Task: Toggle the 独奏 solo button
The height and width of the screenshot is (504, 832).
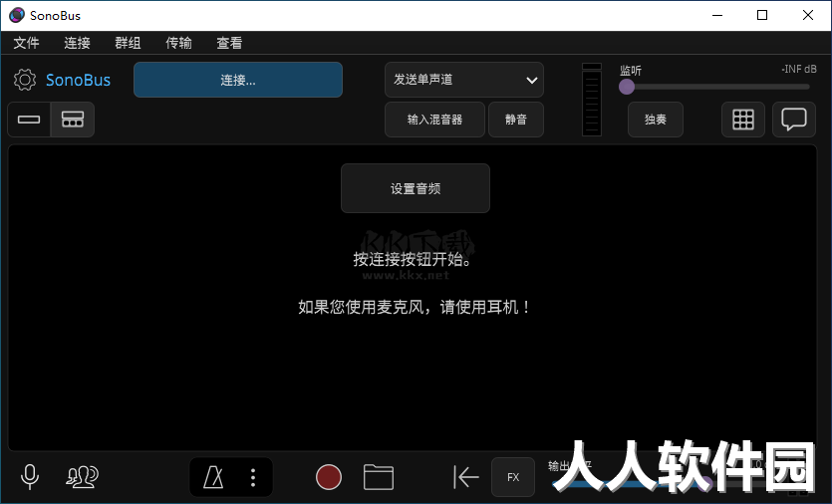Action: pos(656,120)
